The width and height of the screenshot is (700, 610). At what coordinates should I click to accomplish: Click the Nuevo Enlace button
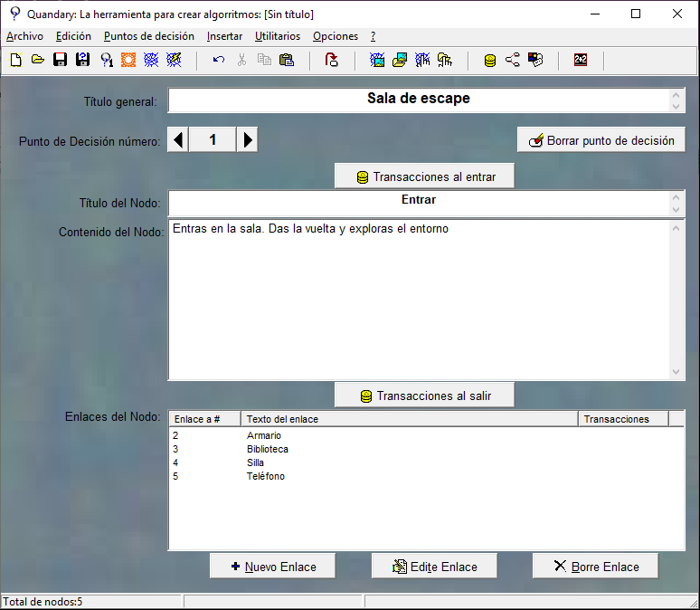(272, 567)
